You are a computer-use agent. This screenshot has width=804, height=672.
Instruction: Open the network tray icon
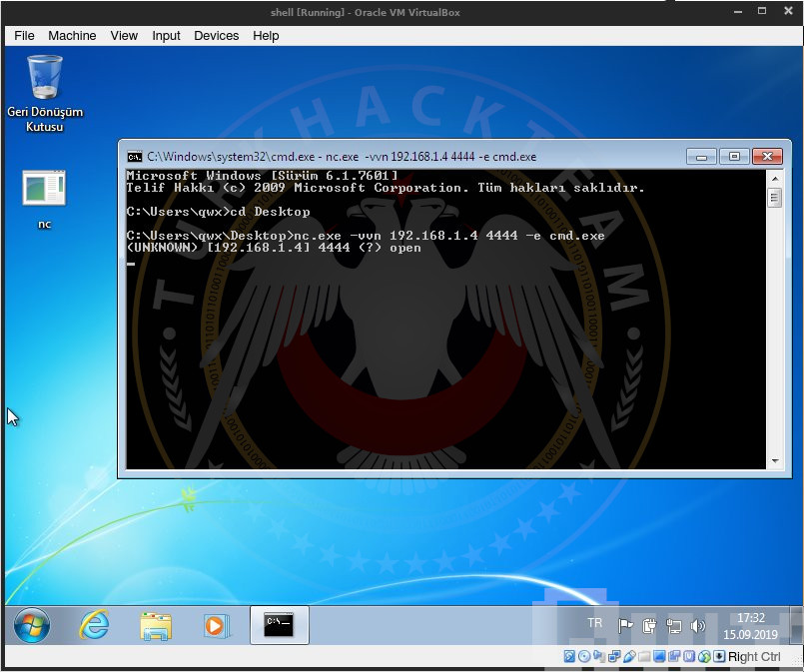click(673, 625)
